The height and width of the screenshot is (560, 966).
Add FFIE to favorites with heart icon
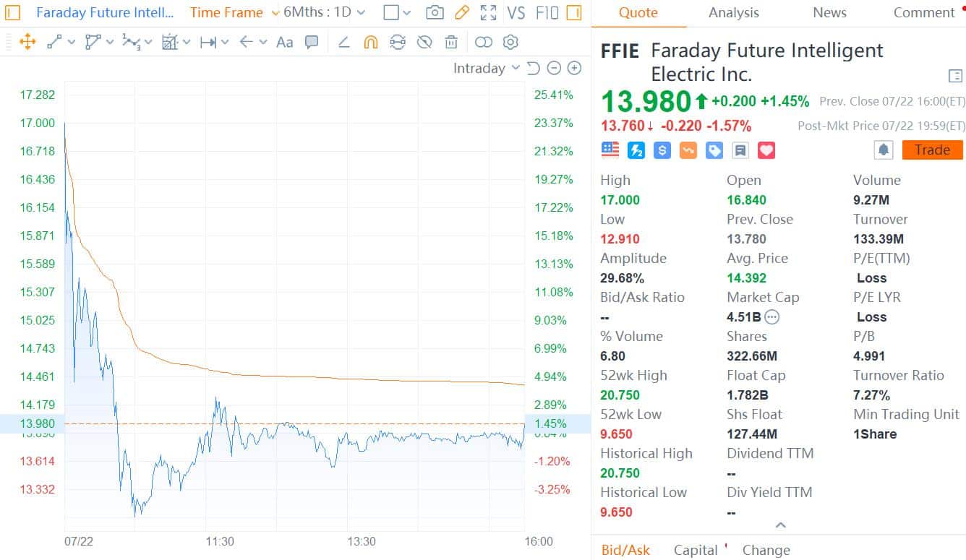point(766,150)
